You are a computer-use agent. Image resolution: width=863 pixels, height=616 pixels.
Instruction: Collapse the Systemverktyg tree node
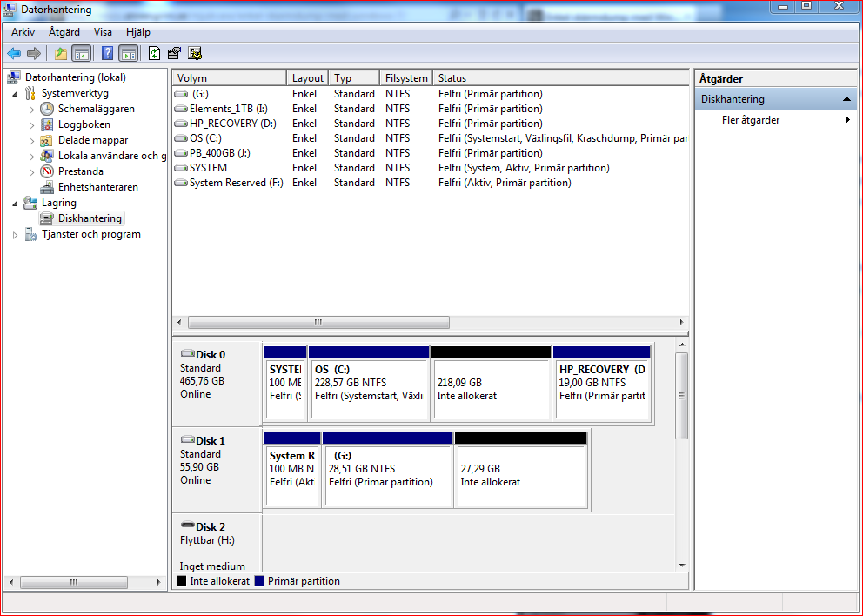(x=16, y=94)
